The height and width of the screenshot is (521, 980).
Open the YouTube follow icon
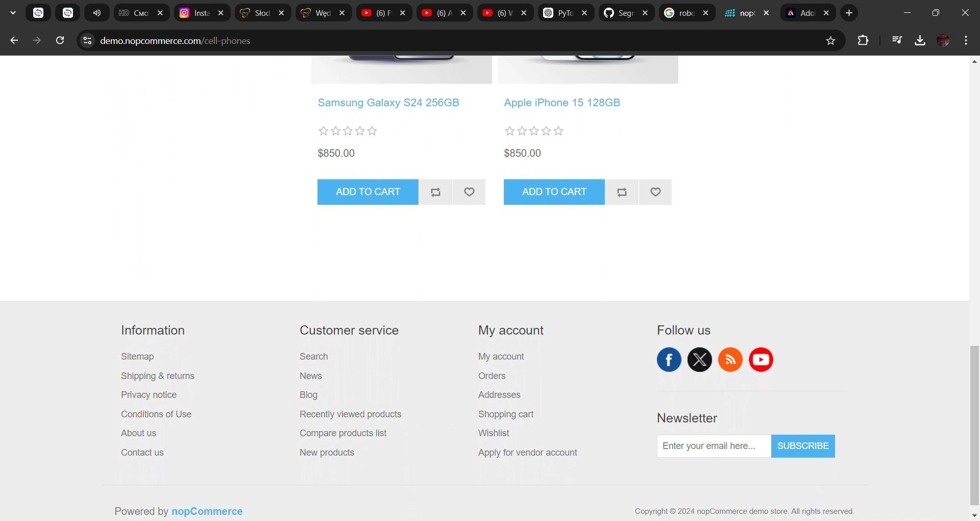761,360
